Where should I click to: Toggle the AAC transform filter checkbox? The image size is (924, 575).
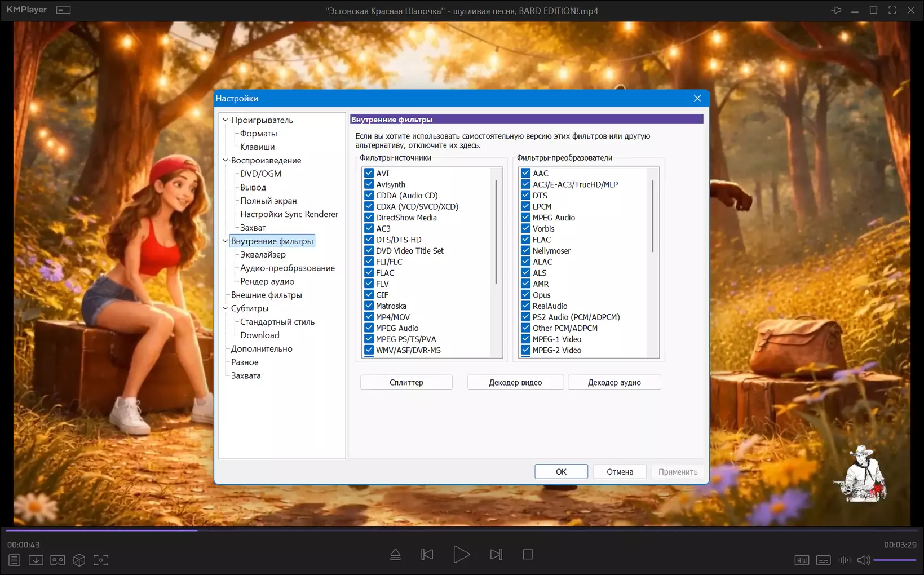point(525,173)
